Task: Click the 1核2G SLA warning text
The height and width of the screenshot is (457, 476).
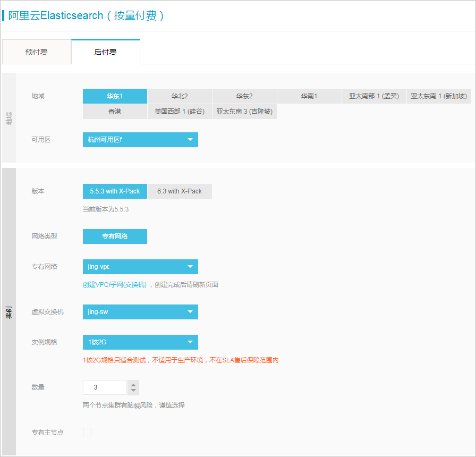Action: coord(181,360)
